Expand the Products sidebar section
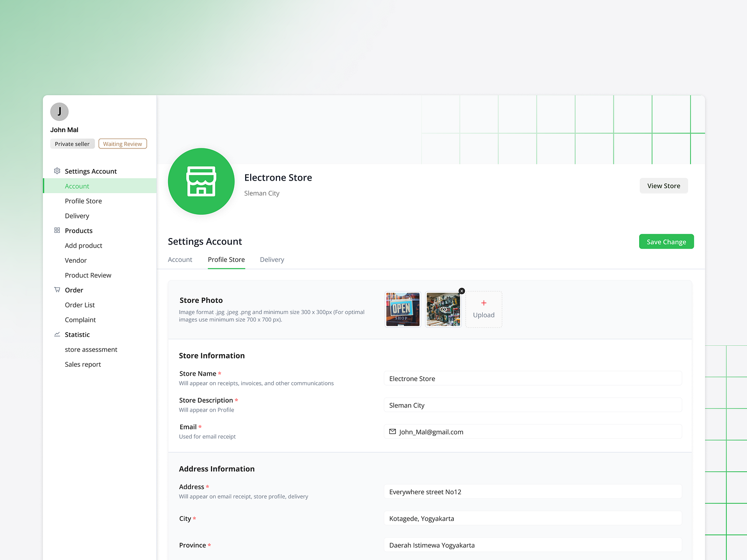This screenshot has width=747, height=560. click(x=78, y=231)
